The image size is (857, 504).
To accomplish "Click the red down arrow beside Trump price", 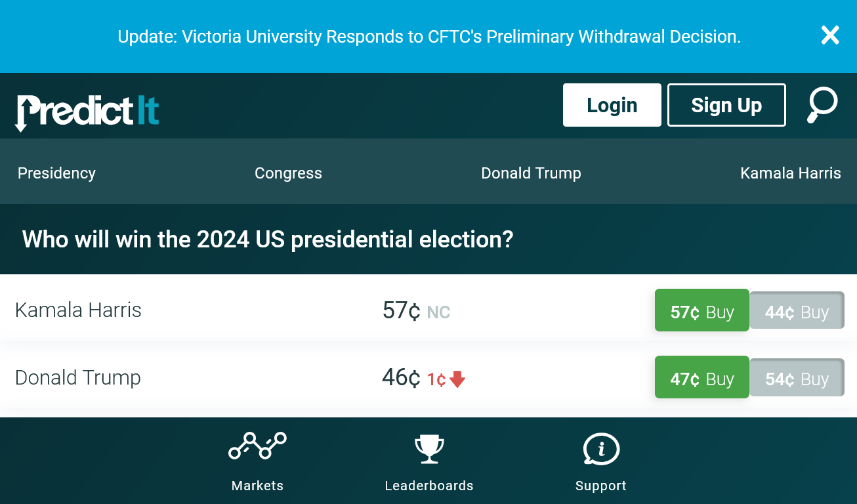I will [457, 379].
